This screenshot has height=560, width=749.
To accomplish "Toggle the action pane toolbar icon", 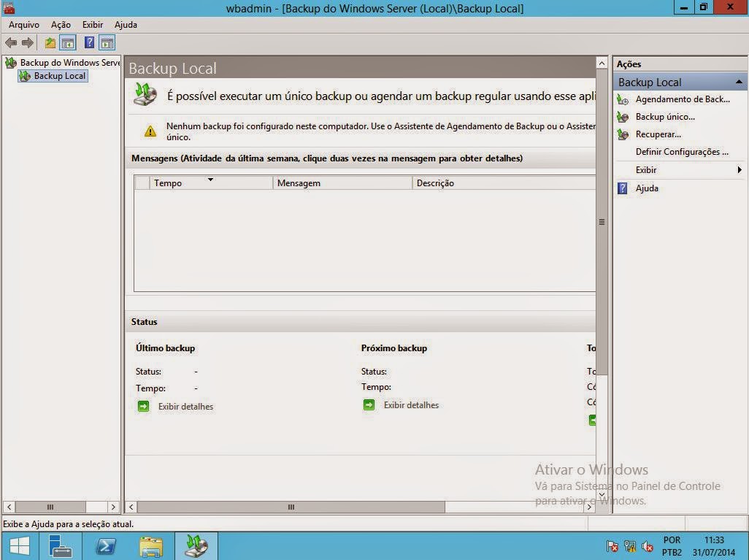I will (x=107, y=43).
